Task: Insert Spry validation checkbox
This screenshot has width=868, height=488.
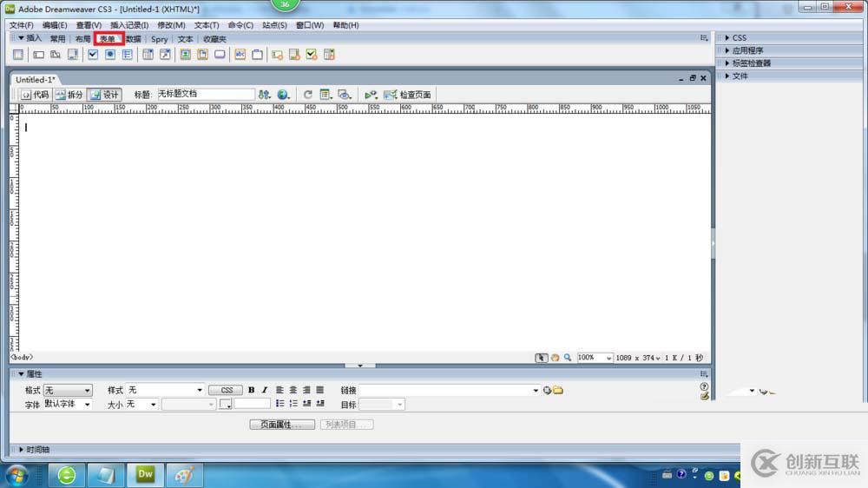Action: pyautogui.click(x=312, y=55)
